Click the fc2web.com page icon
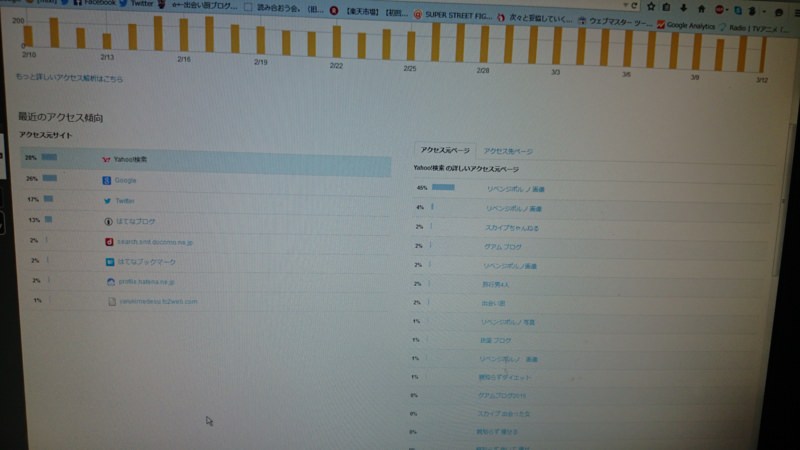The width and height of the screenshot is (800, 450). point(112,301)
